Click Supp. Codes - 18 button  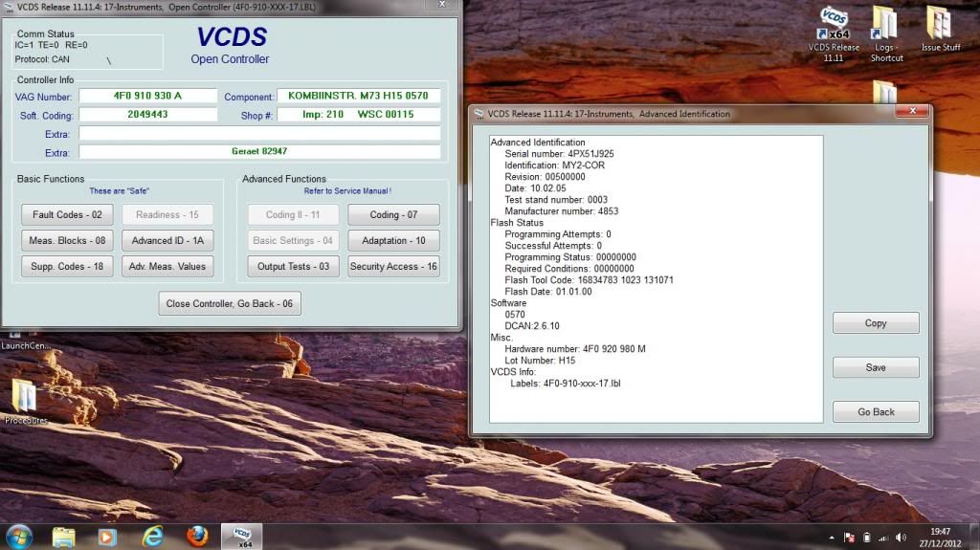pyautogui.click(x=67, y=266)
